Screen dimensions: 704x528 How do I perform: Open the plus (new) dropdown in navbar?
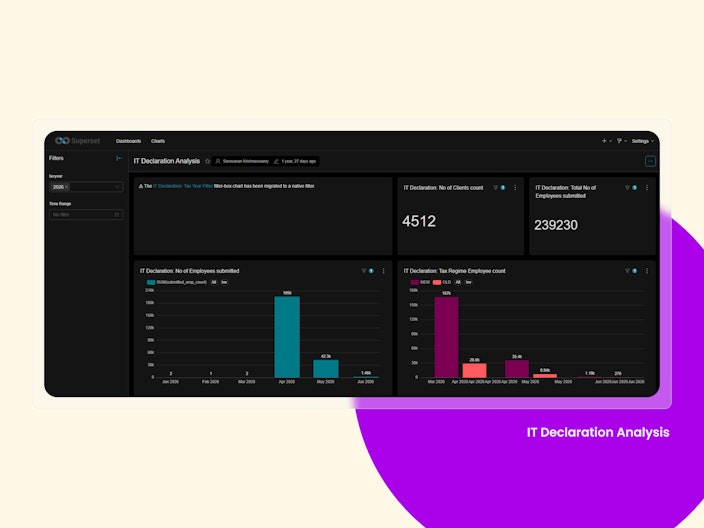607,141
